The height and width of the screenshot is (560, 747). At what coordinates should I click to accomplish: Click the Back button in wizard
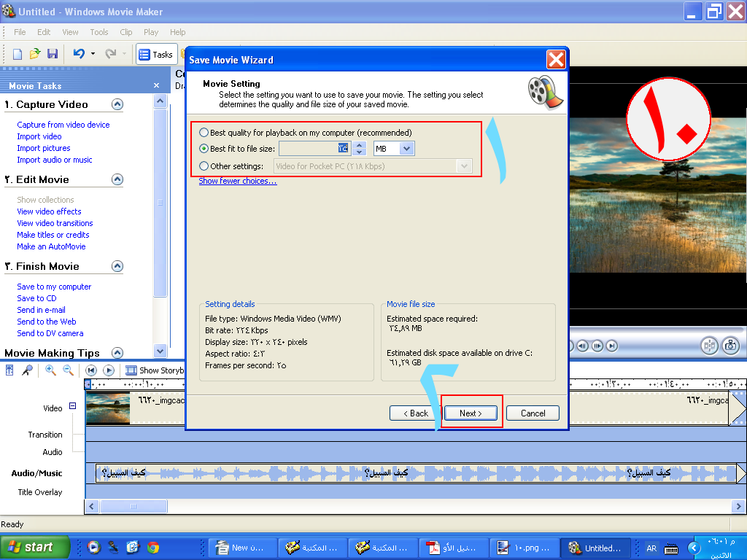pos(416,413)
